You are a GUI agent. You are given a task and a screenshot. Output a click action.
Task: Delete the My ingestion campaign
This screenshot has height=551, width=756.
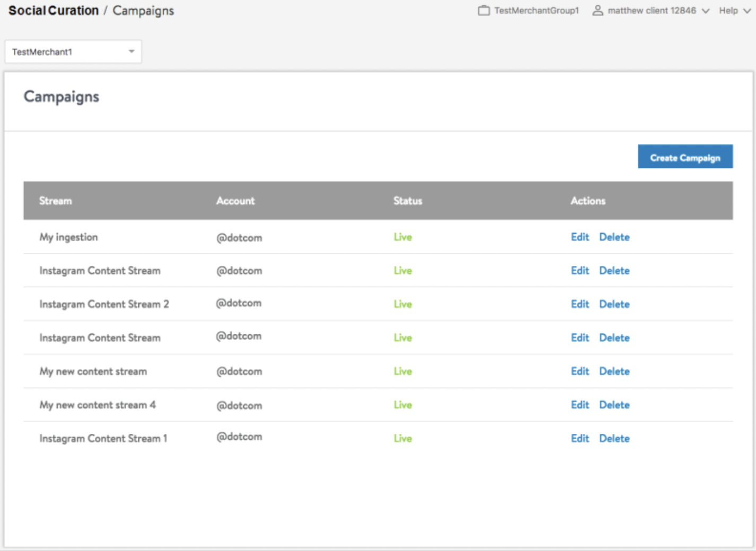[x=614, y=237]
